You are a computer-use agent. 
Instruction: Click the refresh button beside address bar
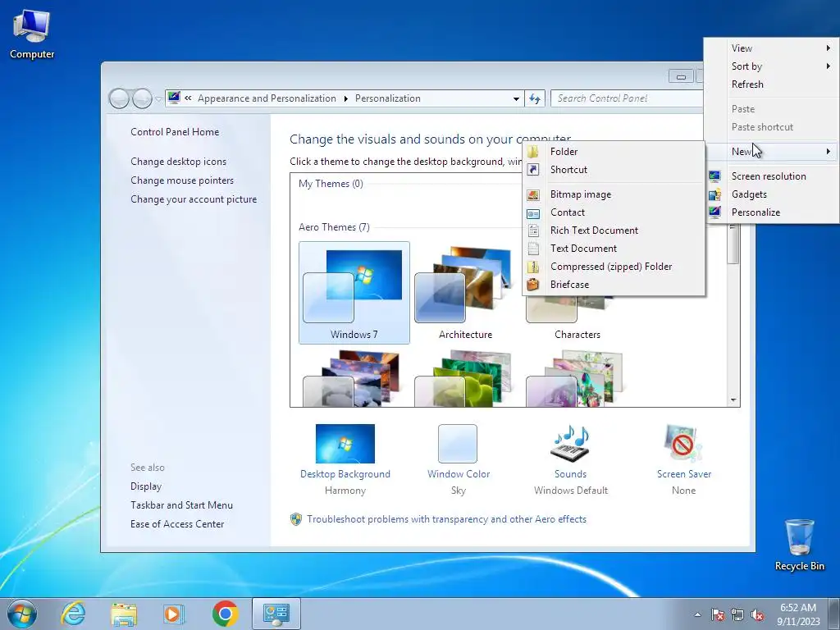[535, 98]
